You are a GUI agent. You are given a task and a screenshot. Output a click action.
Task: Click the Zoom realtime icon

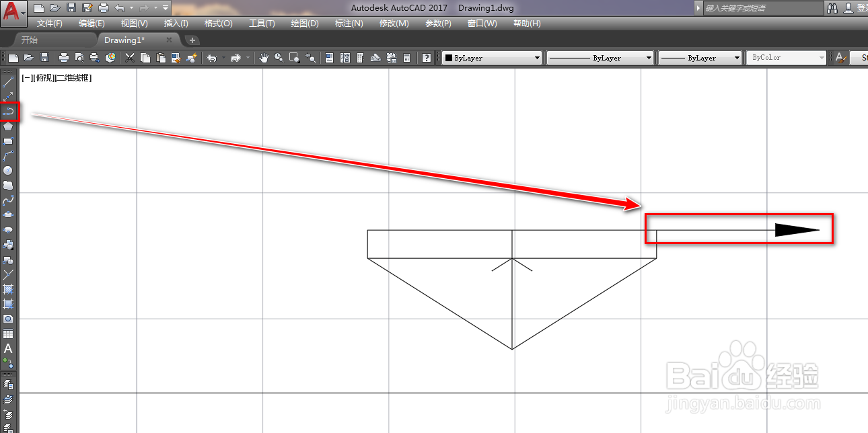[279, 58]
